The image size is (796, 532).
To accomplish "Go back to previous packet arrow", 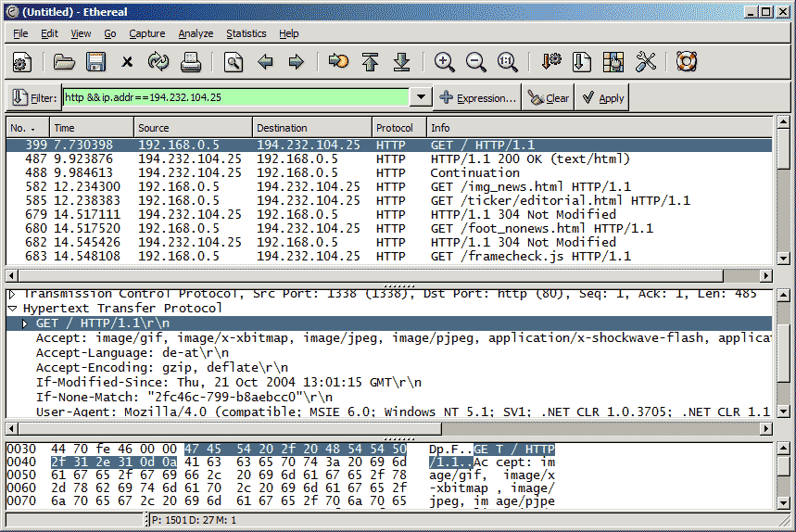I will coord(265,62).
